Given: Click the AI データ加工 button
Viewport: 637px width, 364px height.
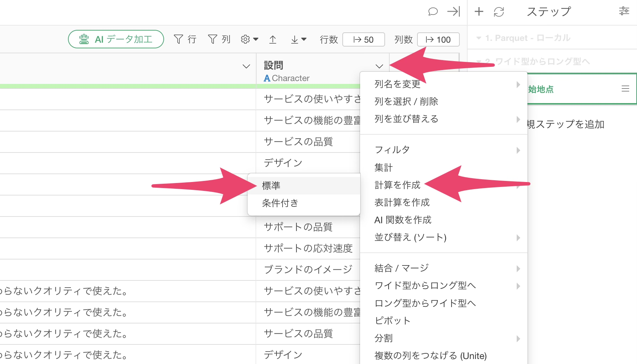Looking at the screenshot, I should (x=116, y=39).
